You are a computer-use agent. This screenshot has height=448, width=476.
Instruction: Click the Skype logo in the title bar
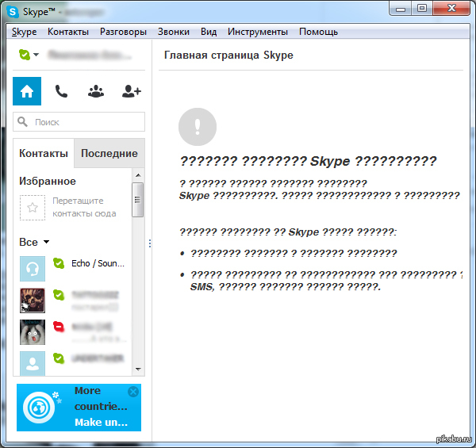(x=13, y=12)
